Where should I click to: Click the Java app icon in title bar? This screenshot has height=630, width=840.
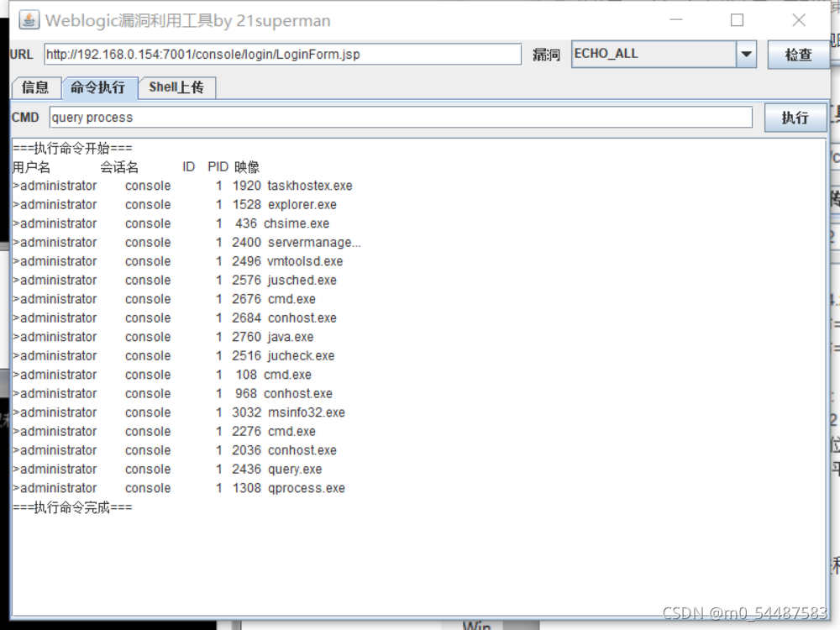pos(29,20)
